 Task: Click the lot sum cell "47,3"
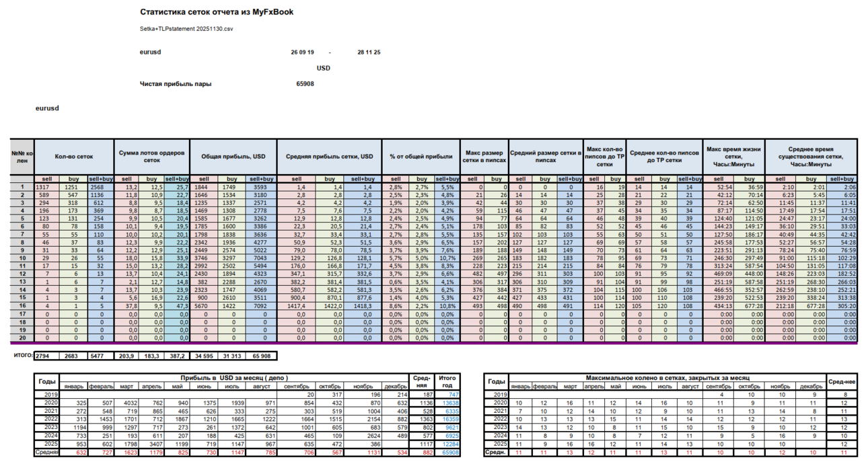(178, 305)
